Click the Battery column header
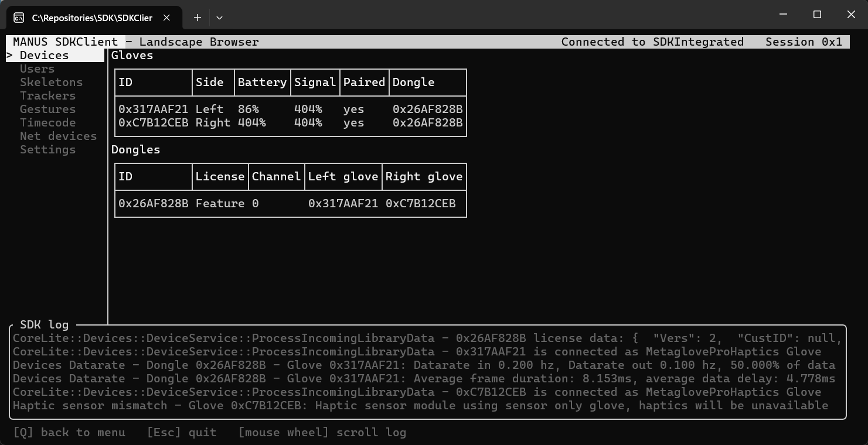Screen dimensions: 868x445 [x=262, y=82]
